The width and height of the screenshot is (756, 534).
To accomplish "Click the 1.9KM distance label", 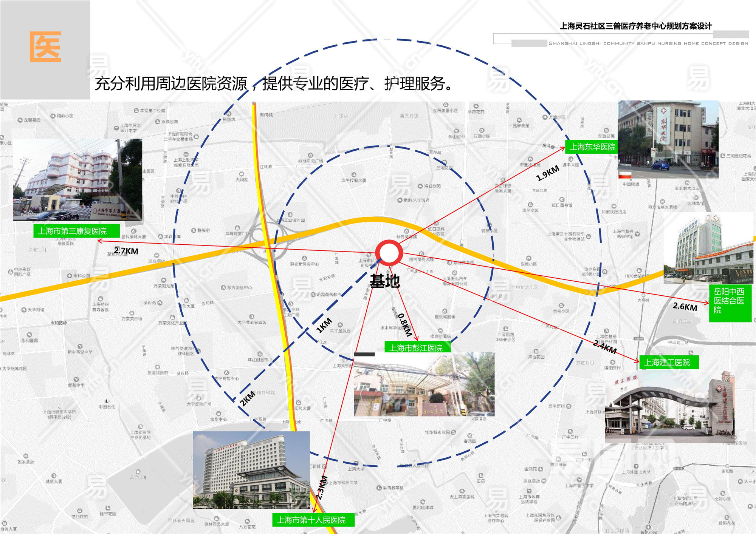I will point(547,173).
